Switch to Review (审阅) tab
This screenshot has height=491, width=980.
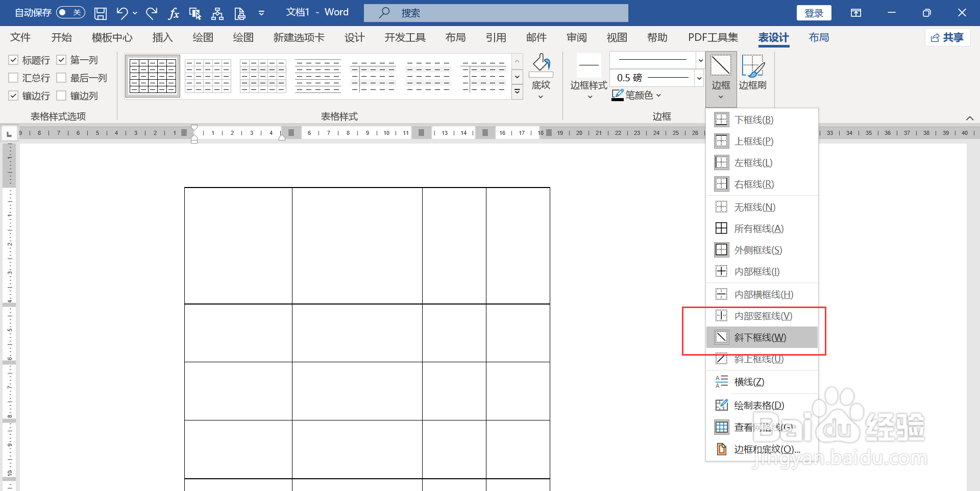tap(576, 37)
